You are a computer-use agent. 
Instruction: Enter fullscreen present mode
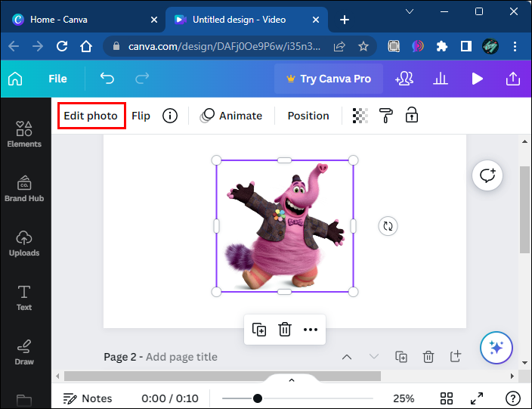tap(477, 398)
